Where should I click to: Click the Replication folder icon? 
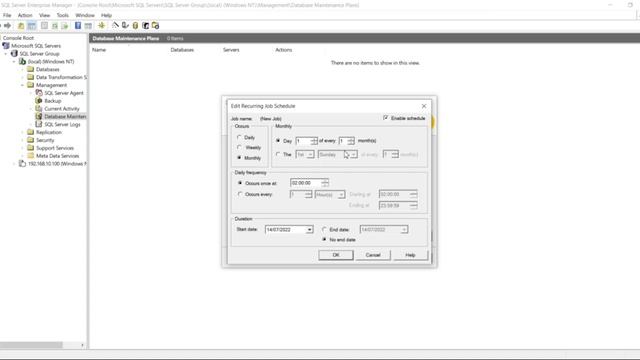pos(31,132)
